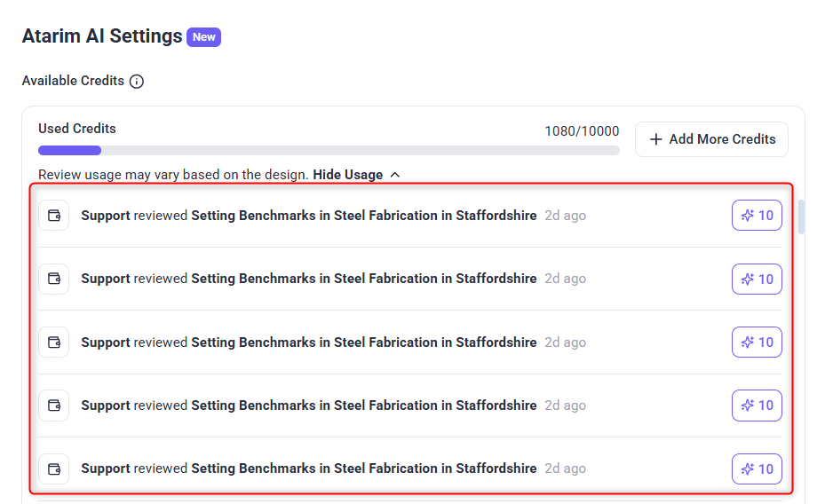Click wallet icon in first usage row

pyautogui.click(x=53, y=216)
